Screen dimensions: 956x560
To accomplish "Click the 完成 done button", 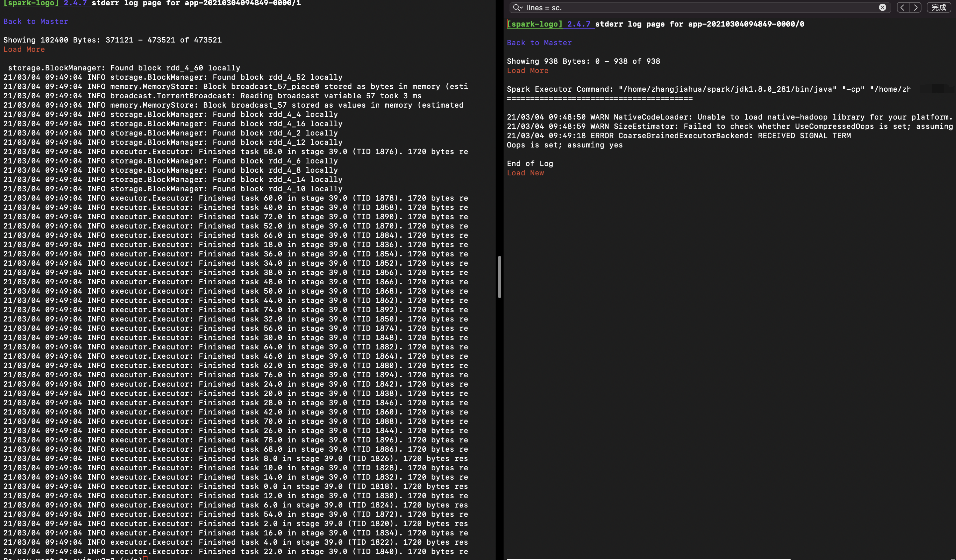I will (x=938, y=8).
